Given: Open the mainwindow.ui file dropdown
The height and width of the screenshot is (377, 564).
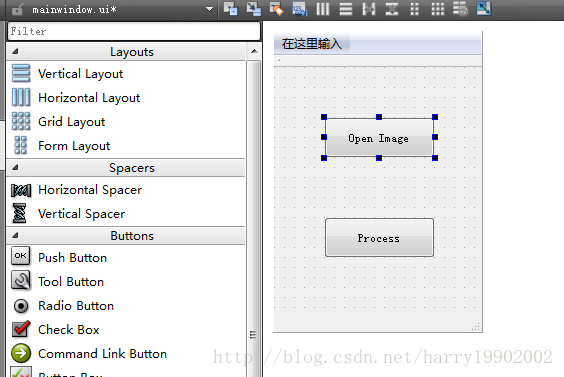Looking at the screenshot, I should coord(209,9).
